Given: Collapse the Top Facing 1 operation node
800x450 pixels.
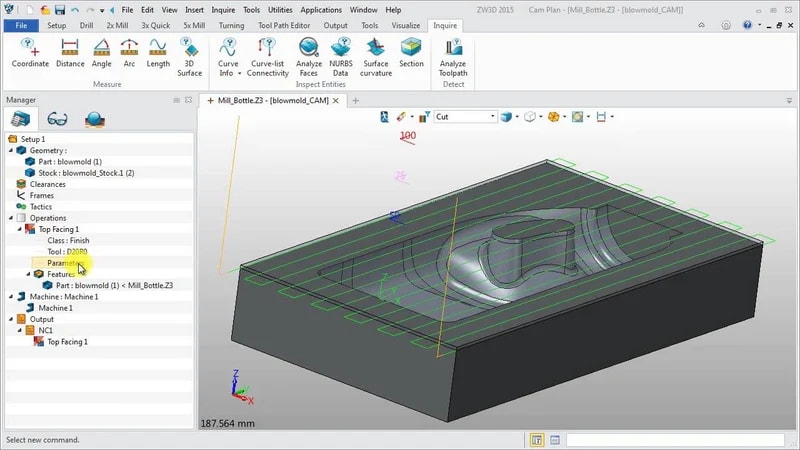Looking at the screenshot, I should (x=19, y=229).
